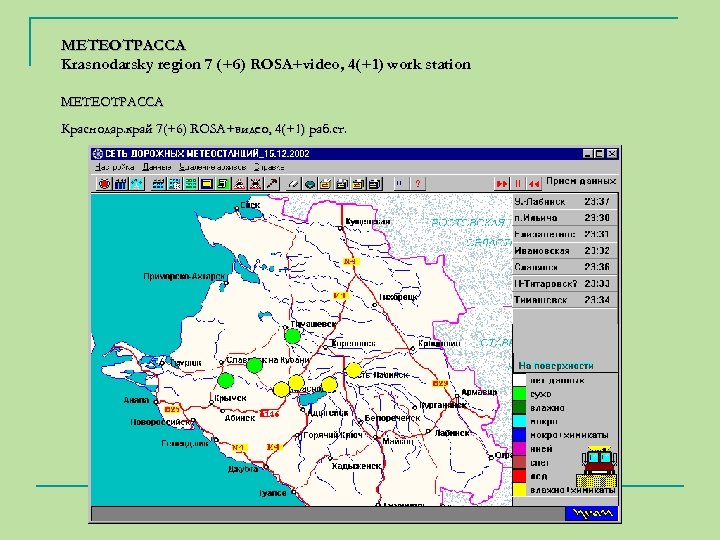Select the Тимашевск 23:34 station row

565,300
